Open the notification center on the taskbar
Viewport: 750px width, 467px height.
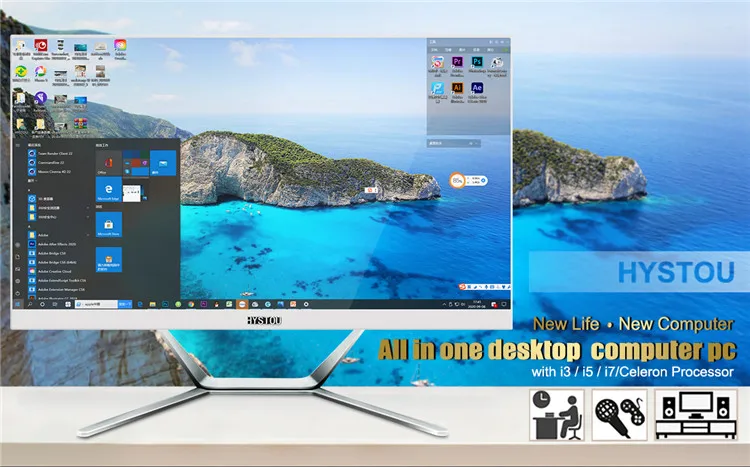pos(504,304)
